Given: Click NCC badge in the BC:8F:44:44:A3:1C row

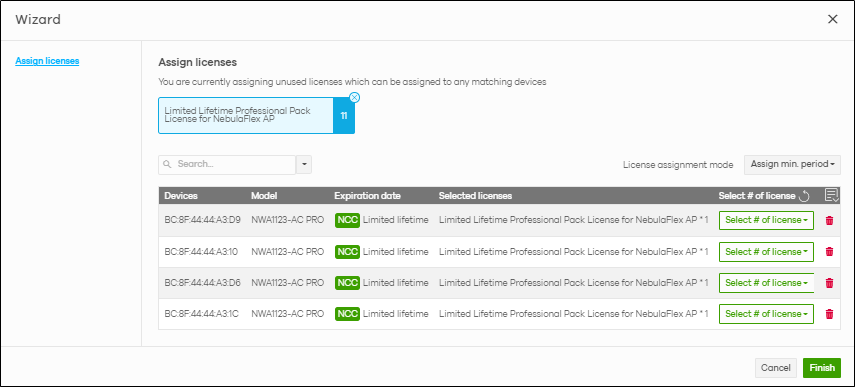Looking at the screenshot, I should tap(347, 313).
